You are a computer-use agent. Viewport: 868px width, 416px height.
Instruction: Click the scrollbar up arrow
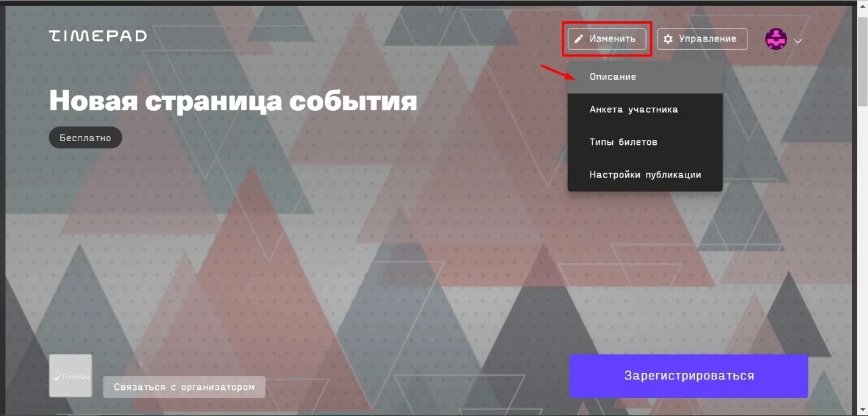[863, 5]
